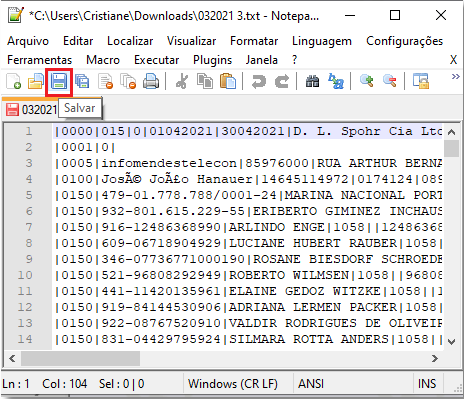This screenshot has width=464, height=399.
Task: Toggle INS mode in status bar
Action: [427, 384]
